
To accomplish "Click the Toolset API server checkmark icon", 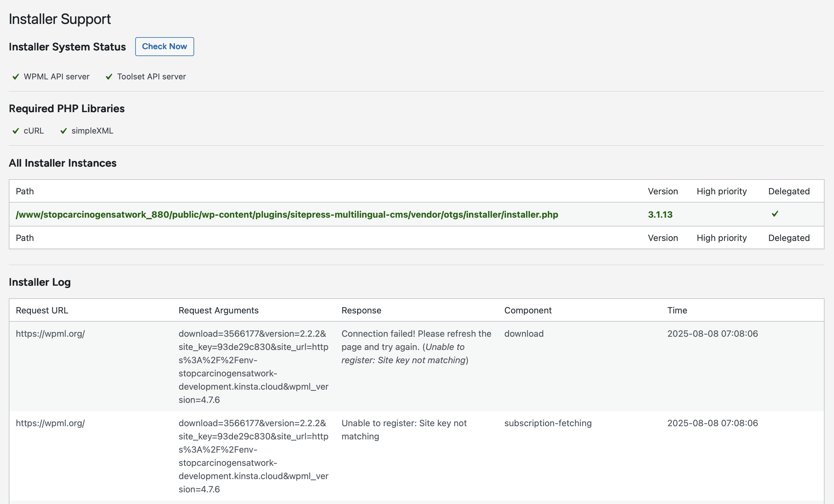I will pos(109,77).
